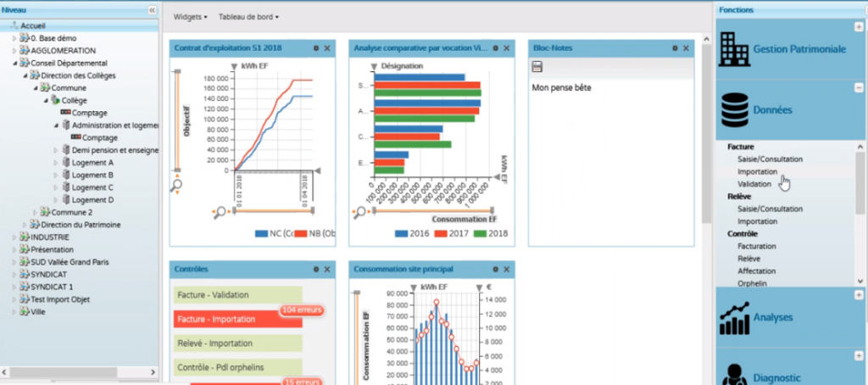The width and height of the screenshot is (868, 385).
Task: Open settings gear of Bloc-Notes widget
Action: point(675,48)
